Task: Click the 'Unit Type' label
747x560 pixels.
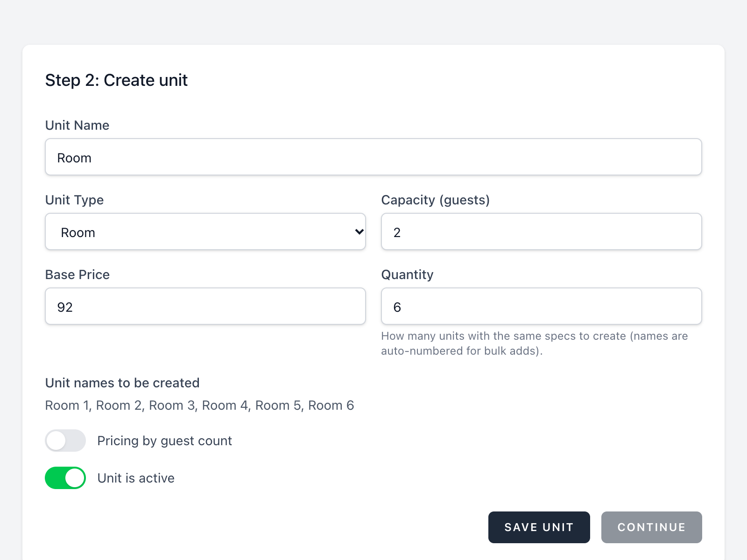Action: (74, 200)
